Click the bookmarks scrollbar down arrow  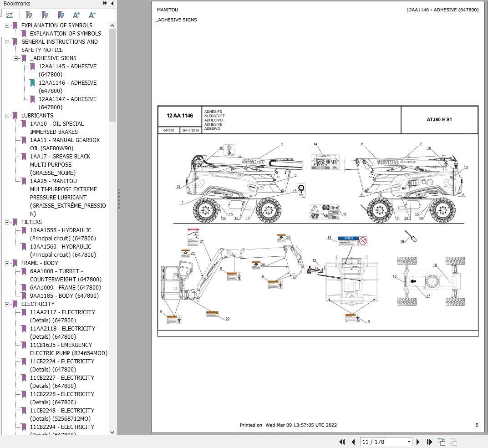click(112, 433)
